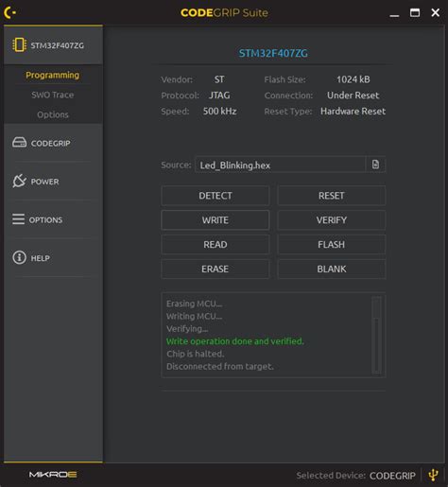Click the CODEGRIP crescent logo icon
The height and width of the screenshot is (487, 448).
(x=9, y=12)
